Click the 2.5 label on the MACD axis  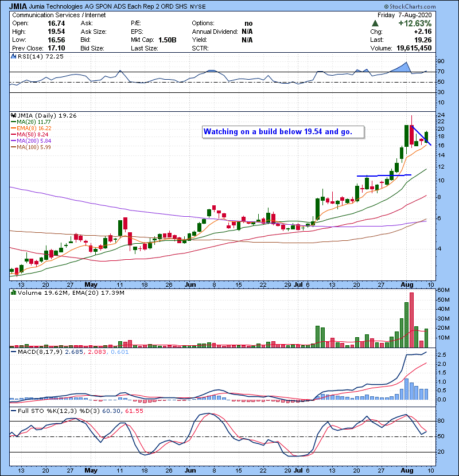coord(442,354)
